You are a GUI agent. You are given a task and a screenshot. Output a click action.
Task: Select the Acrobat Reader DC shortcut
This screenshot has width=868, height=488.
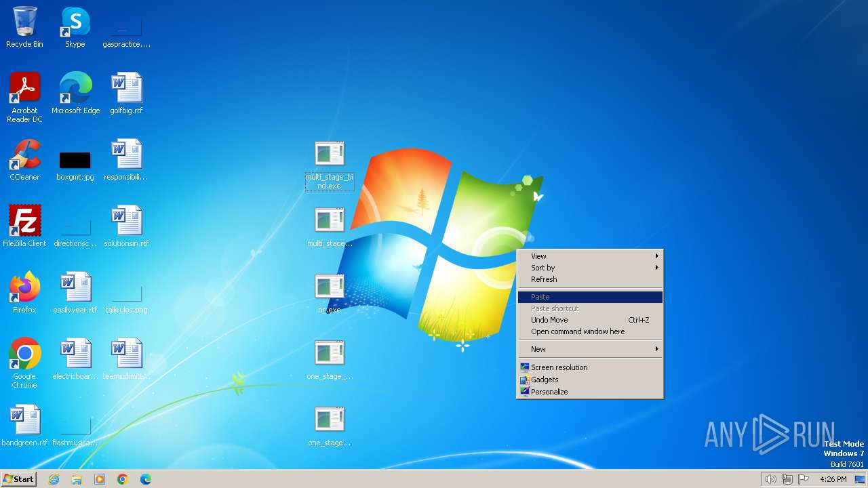24,98
